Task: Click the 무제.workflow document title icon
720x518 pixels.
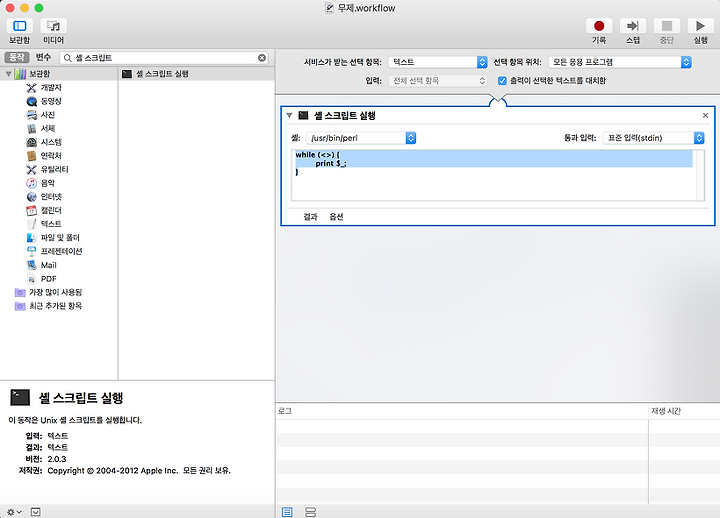Action: tap(329, 8)
